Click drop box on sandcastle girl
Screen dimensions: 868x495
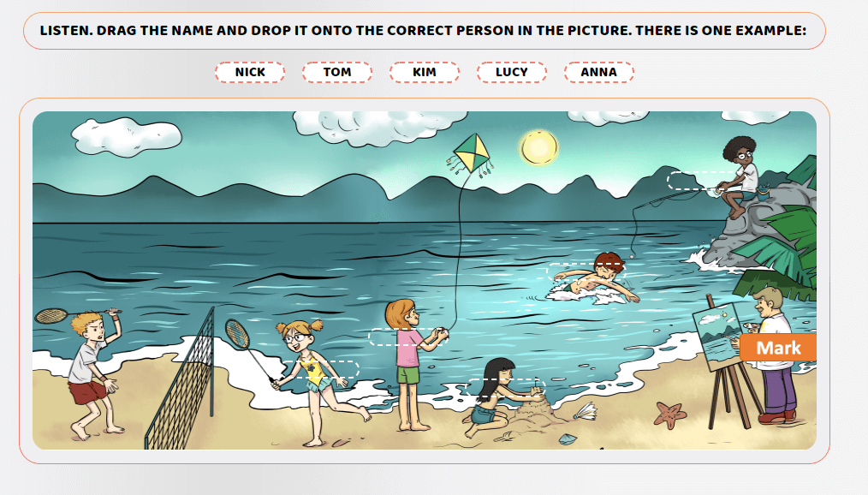pyautogui.click(x=507, y=388)
